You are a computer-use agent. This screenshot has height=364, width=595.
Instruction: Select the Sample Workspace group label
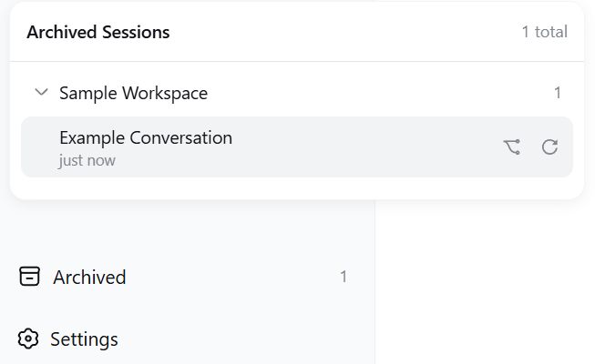coord(134,93)
